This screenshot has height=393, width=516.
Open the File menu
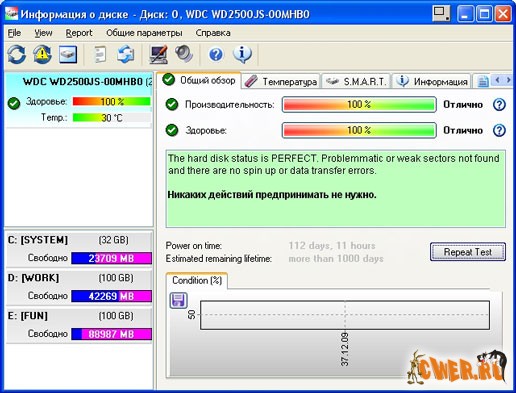coord(14,33)
